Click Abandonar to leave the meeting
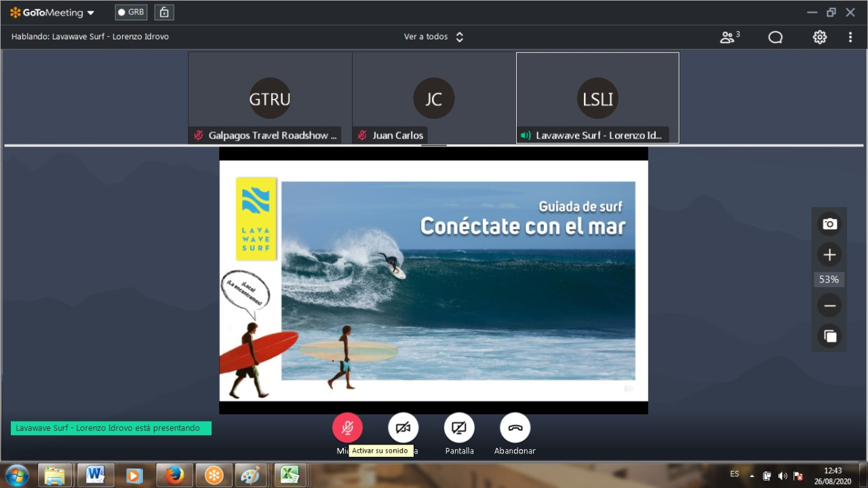The height and width of the screenshot is (488, 868). coord(515,428)
